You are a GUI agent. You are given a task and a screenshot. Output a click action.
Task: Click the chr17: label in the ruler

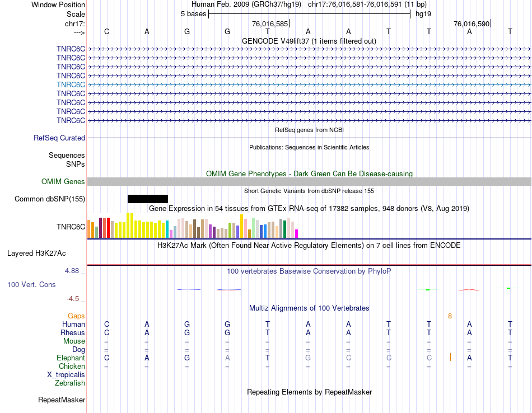75,24
